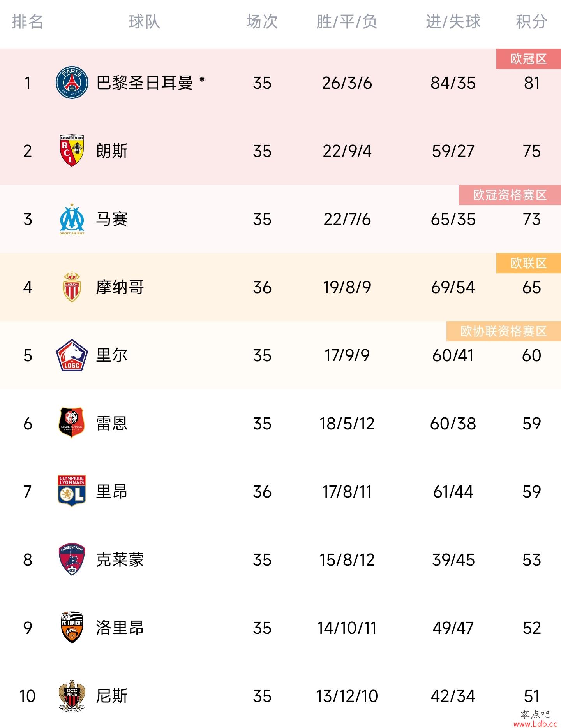
Task: Tap the FC Lorient badge
Action: pos(72,628)
